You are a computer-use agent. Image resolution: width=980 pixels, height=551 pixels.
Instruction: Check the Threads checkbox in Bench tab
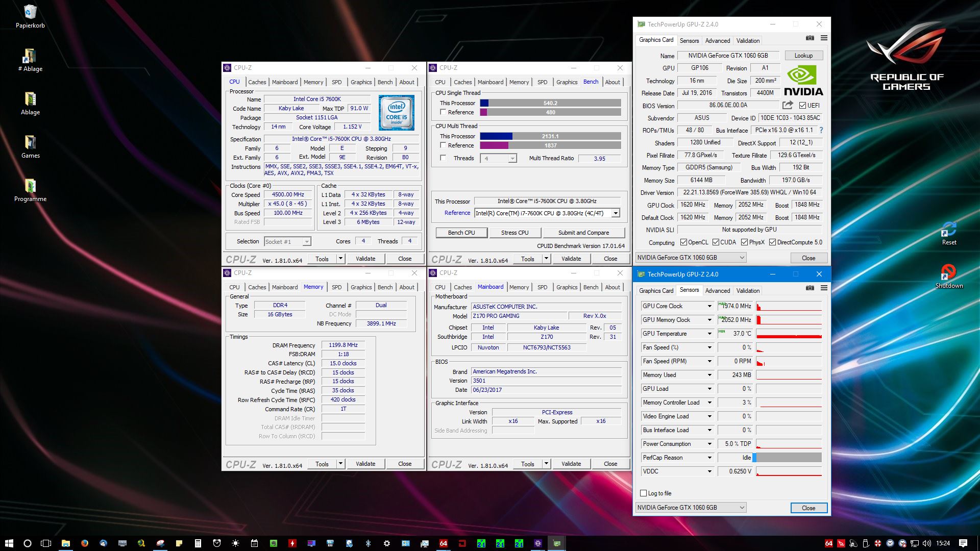443,158
